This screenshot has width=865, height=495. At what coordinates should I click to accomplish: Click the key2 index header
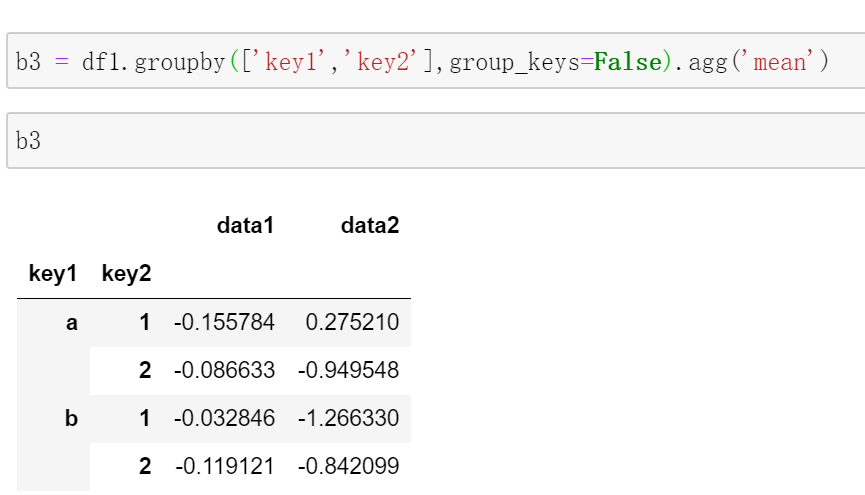[126, 274]
